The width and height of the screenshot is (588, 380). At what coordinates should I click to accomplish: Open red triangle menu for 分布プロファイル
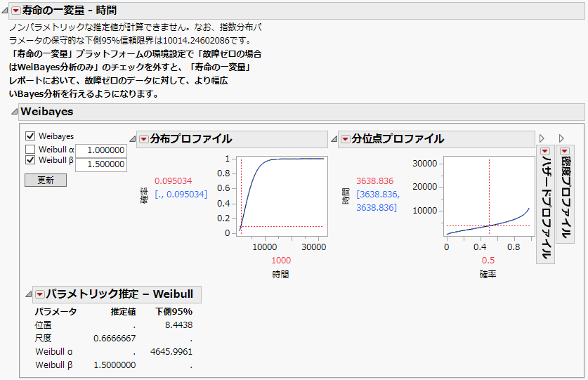tap(143, 139)
